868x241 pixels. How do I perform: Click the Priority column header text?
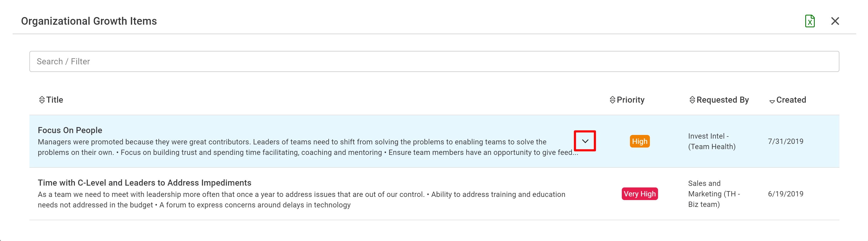click(x=630, y=100)
